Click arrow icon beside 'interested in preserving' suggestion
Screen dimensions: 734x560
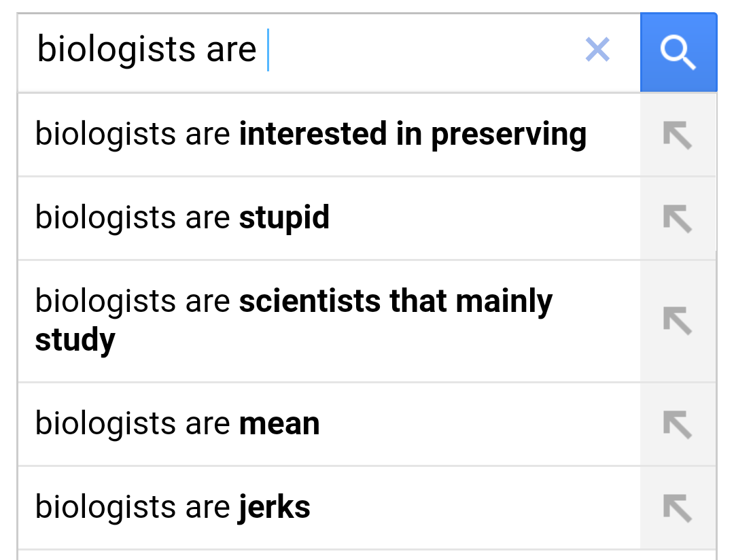coord(678,135)
